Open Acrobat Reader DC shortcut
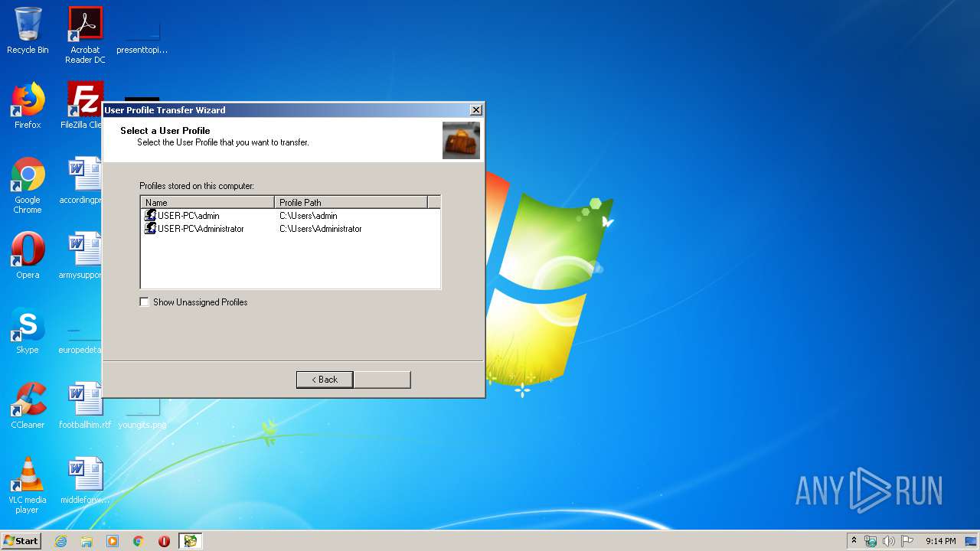The width and height of the screenshot is (980, 551). click(x=85, y=35)
